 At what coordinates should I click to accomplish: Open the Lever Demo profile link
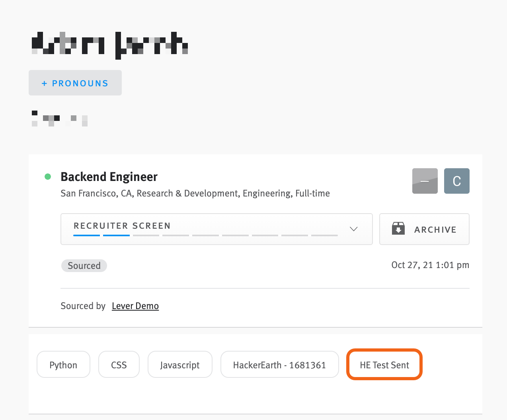(135, 305)
